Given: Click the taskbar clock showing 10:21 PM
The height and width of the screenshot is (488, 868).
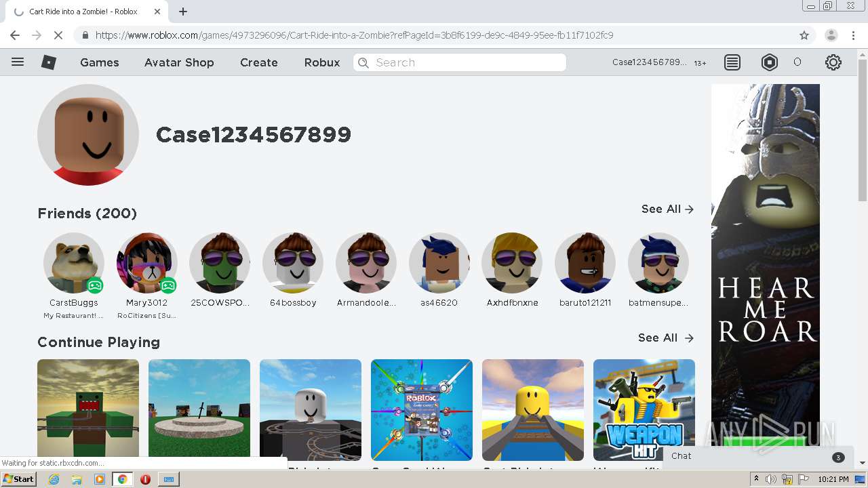Looking at the screenshot, I should (833, 479).
